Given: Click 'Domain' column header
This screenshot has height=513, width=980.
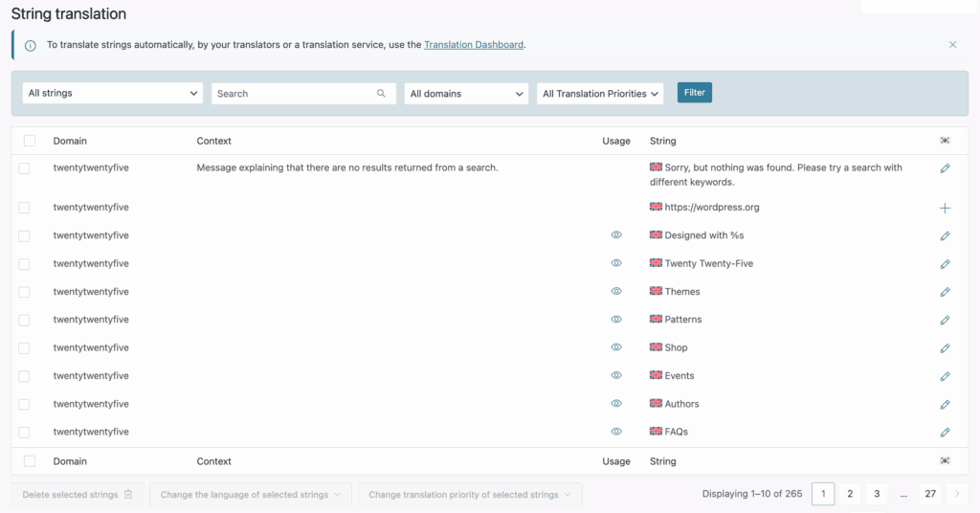Looking at the screenshot, I should [x=70, y=141].
